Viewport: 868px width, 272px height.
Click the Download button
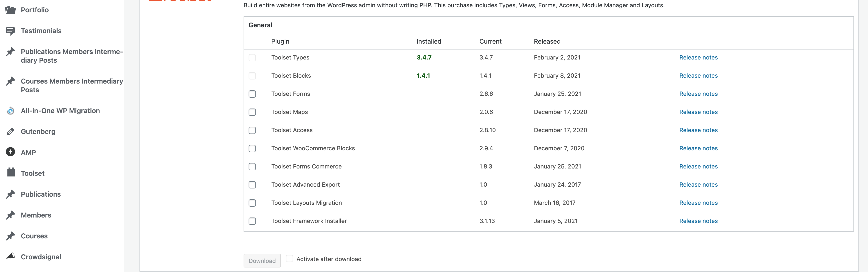point(262,261)
